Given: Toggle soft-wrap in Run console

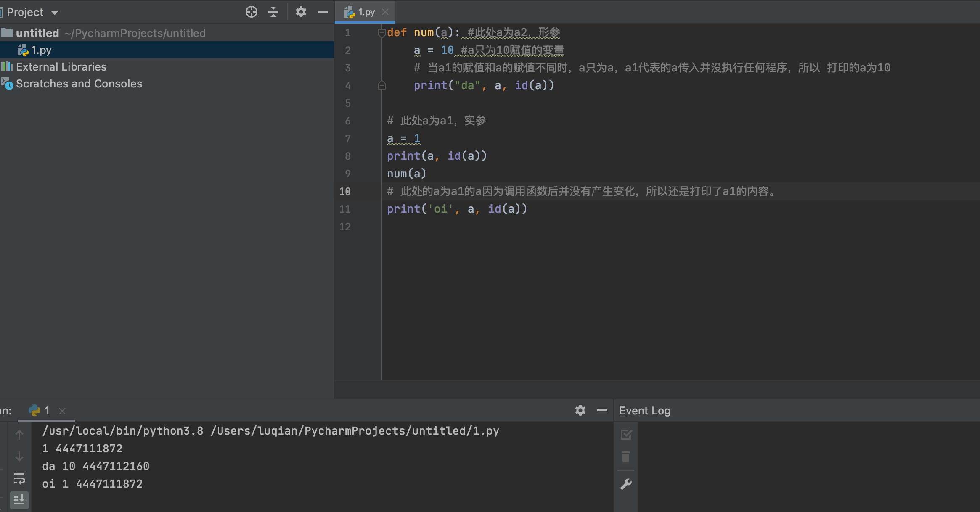Looking at the screenshot, I should (19, 478).
